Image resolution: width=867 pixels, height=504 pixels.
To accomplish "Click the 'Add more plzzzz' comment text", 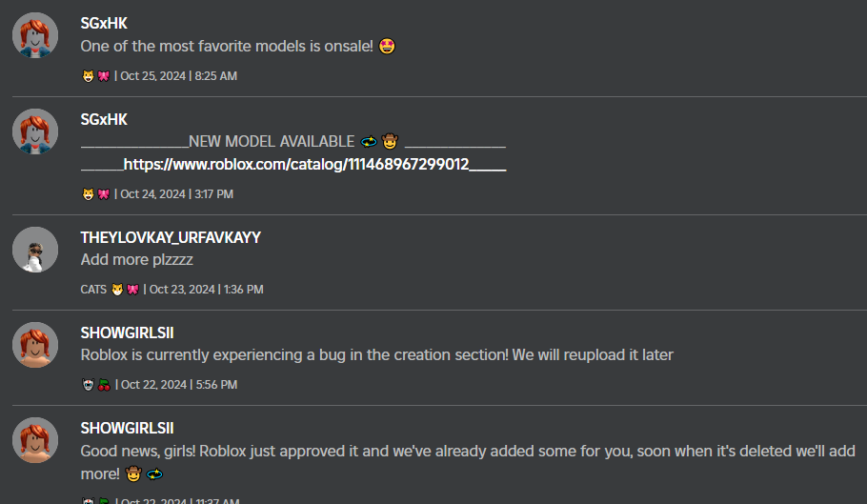I will tap(137, 259).
